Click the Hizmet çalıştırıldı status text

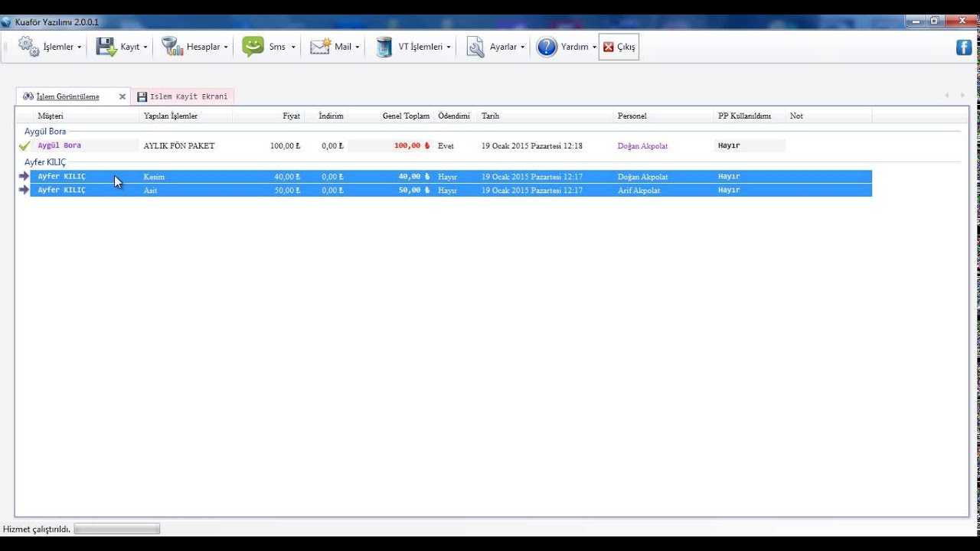37,529
